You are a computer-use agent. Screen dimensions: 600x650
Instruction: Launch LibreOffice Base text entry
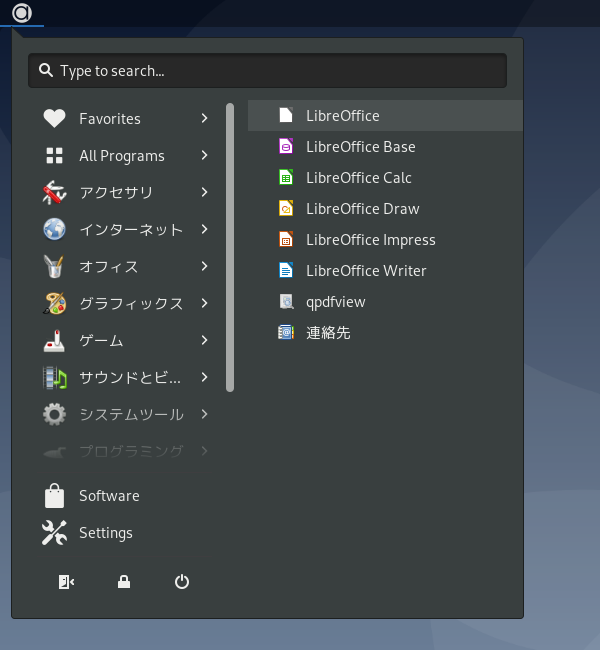point(361,147)
